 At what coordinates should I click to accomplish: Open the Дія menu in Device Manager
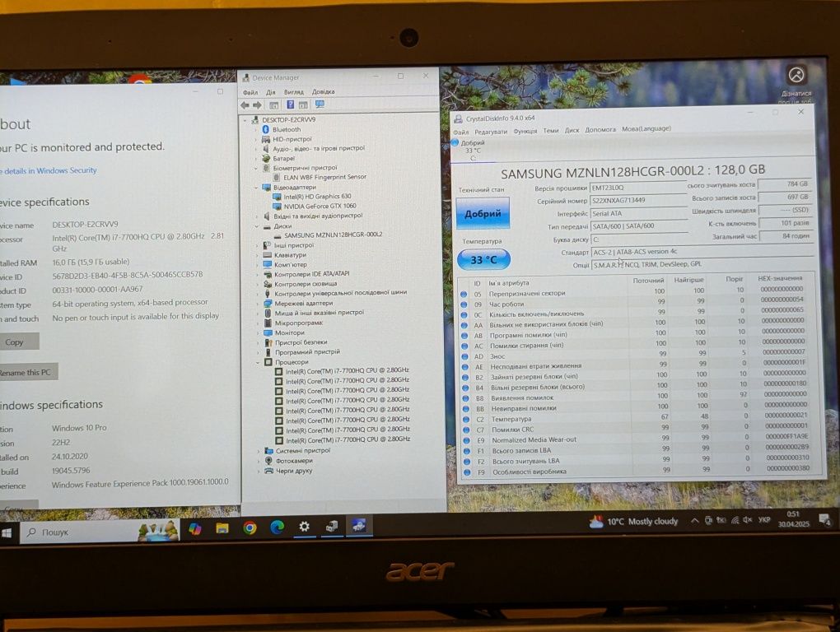pyautogui.click(x=271, y=93)
